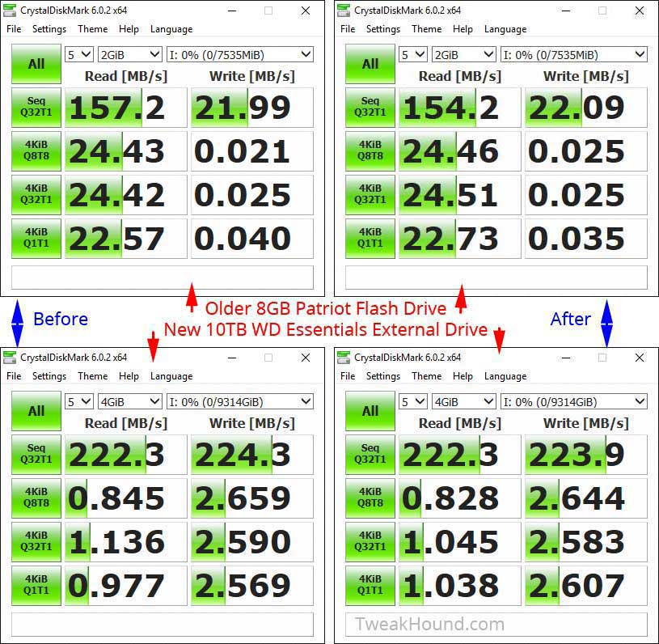659x644 pixels.
Task: Run All tests in top-left window
Action: coord(36,64)
